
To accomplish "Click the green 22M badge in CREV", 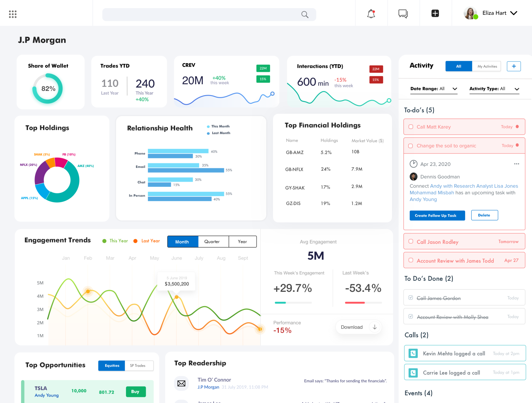I will click(263, 68).
